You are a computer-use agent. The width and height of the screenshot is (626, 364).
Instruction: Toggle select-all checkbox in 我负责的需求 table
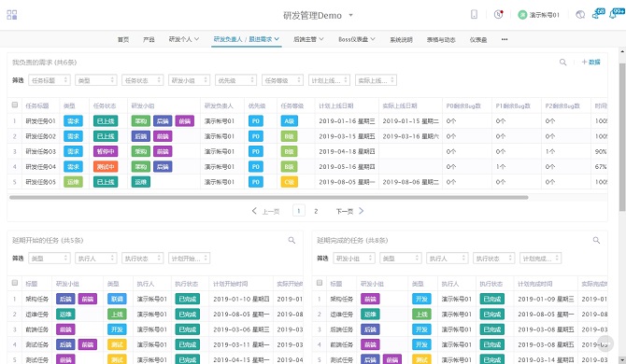(15, 105)
